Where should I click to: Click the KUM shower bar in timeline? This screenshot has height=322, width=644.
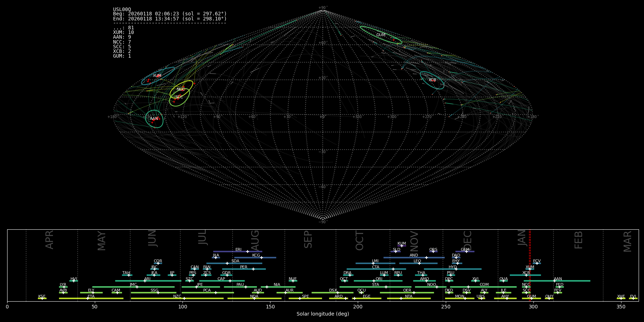(401, 246)
